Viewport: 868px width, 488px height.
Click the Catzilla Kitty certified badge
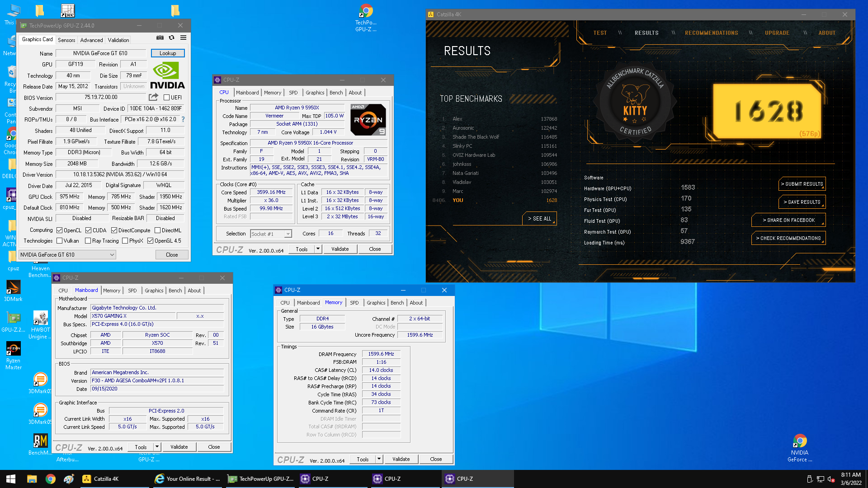click(635, 103)
